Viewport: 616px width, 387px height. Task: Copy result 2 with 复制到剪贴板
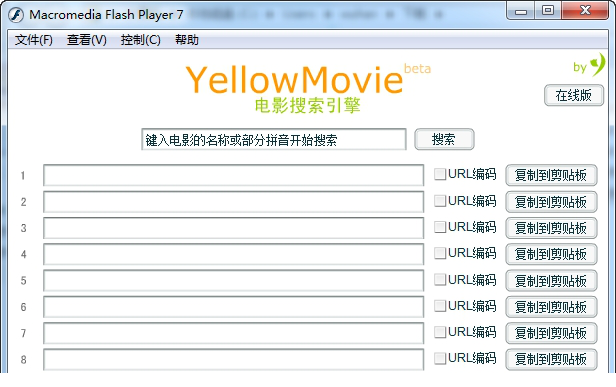[551, 202]
